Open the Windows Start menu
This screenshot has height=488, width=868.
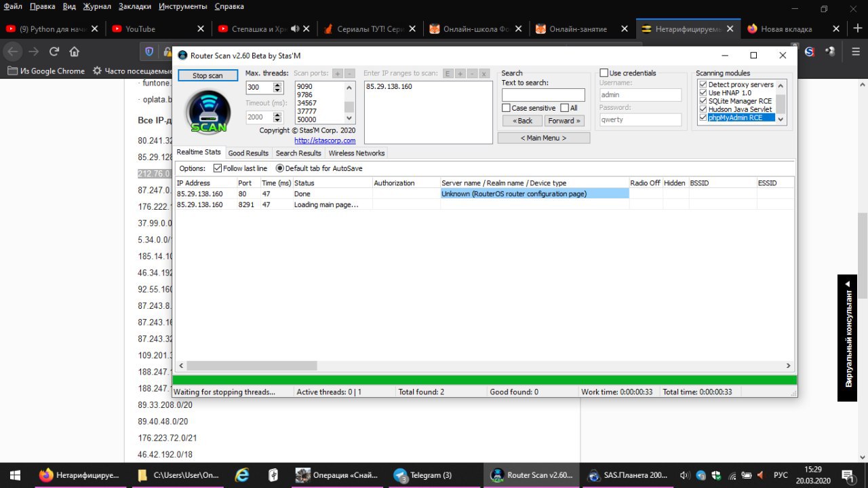pos(14,475)
